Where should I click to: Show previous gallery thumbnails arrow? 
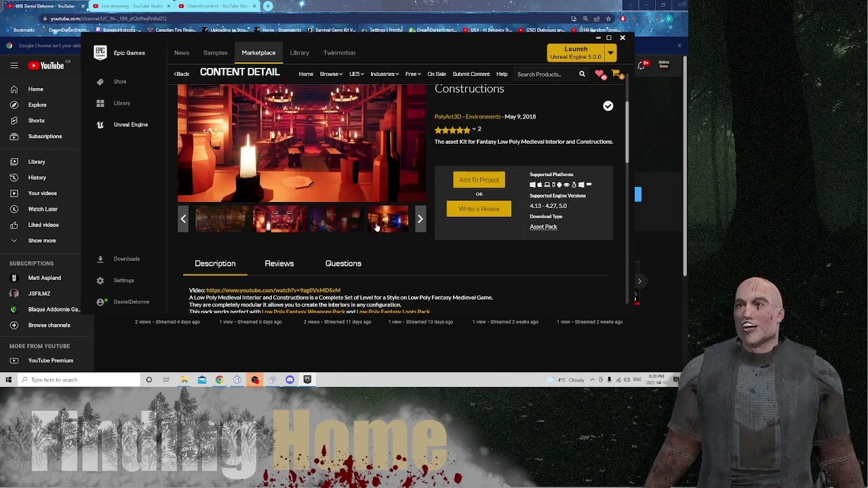(x=183, y=219)
